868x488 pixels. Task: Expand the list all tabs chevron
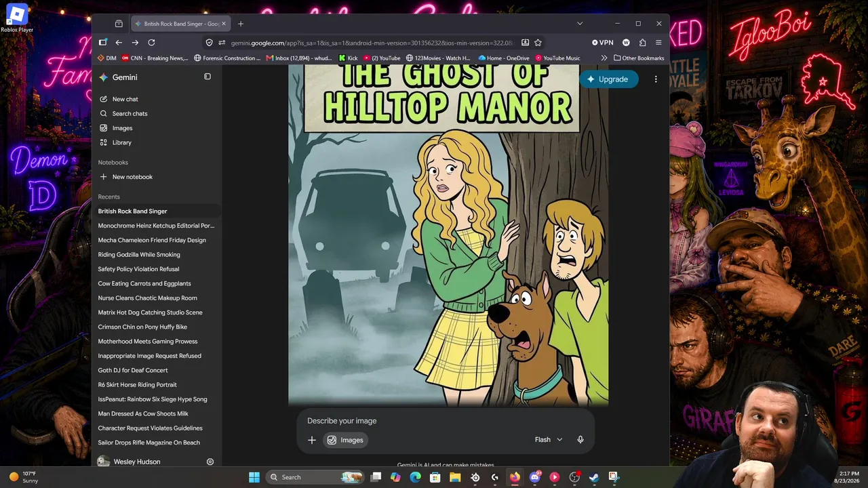(x=580, y=24)
